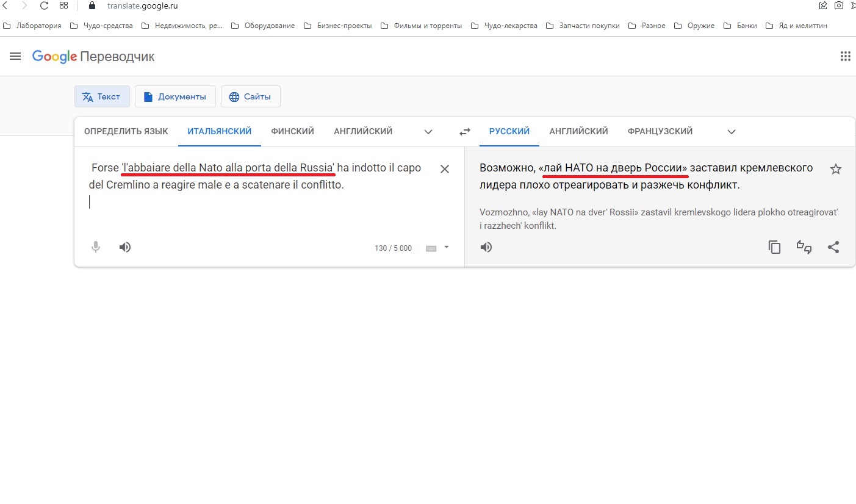Open the Google Translate main menu

tap(15, 56)
